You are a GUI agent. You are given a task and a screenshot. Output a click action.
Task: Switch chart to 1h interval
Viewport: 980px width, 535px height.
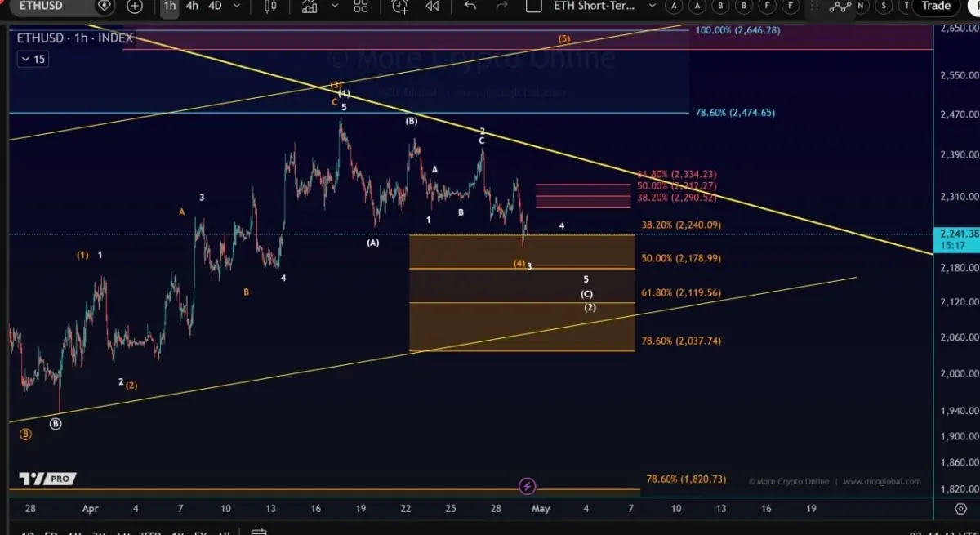tap(169, 6)
